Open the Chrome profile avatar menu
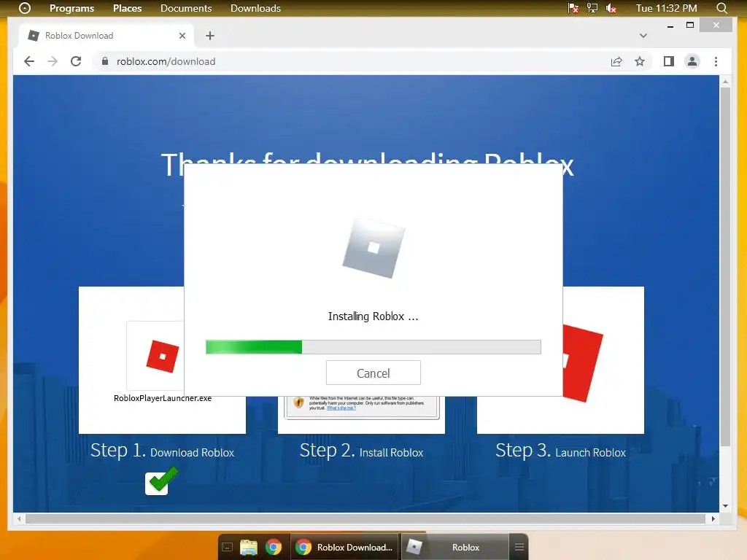 coord(692,61)
